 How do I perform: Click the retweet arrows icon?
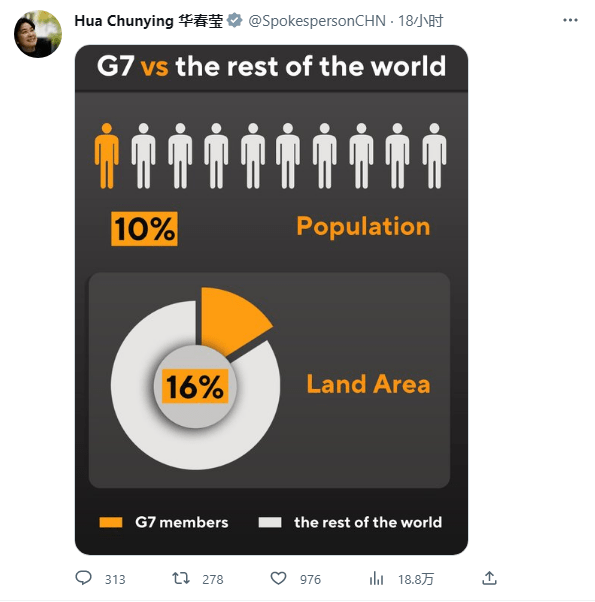click(x=181, y=578)
